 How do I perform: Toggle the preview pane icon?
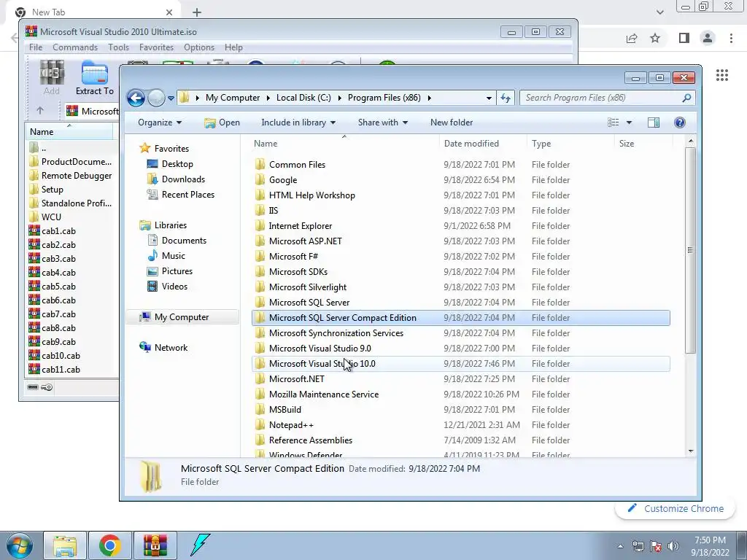click(654, 122)
